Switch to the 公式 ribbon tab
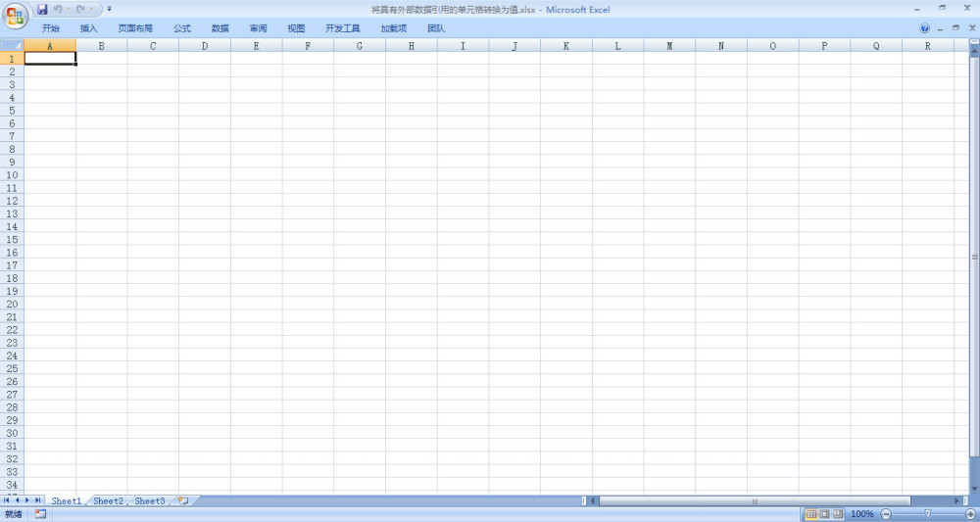Image resolution: width=980 pixels, height=522 pixels. click(182, 28)
